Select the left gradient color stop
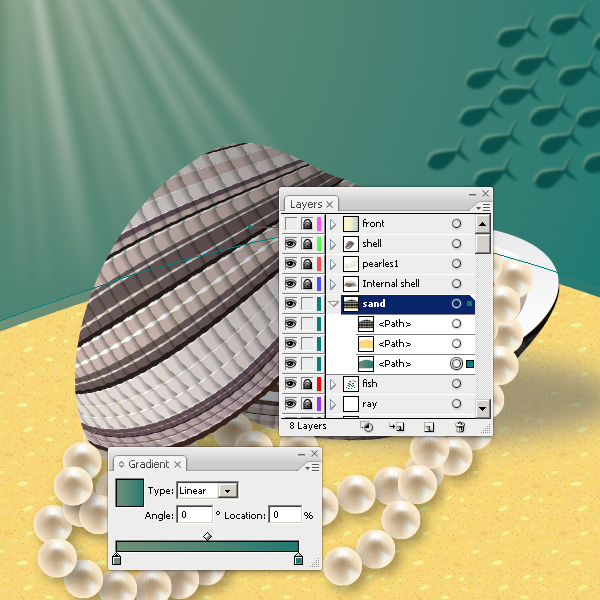 click(x=117, y=559)
